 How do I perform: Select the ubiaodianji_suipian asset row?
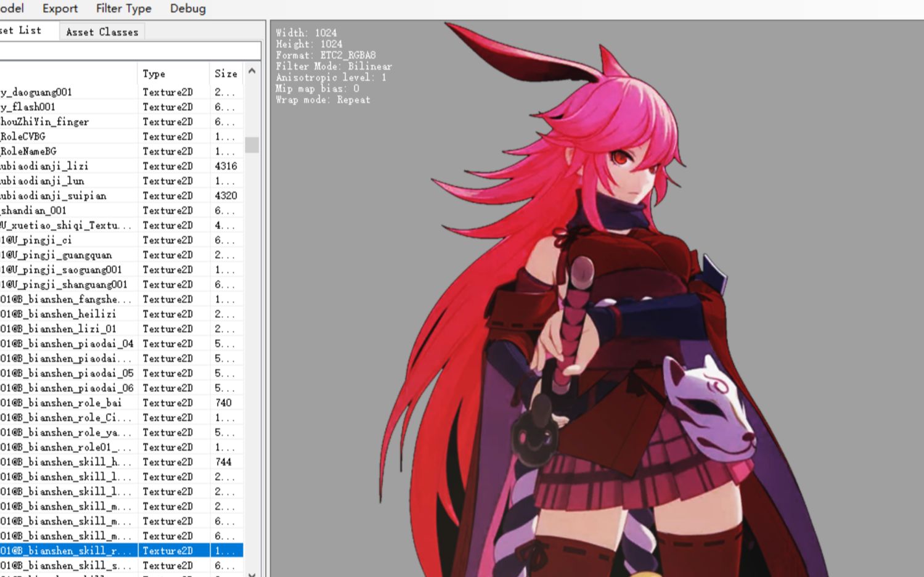tap(121, 195)
